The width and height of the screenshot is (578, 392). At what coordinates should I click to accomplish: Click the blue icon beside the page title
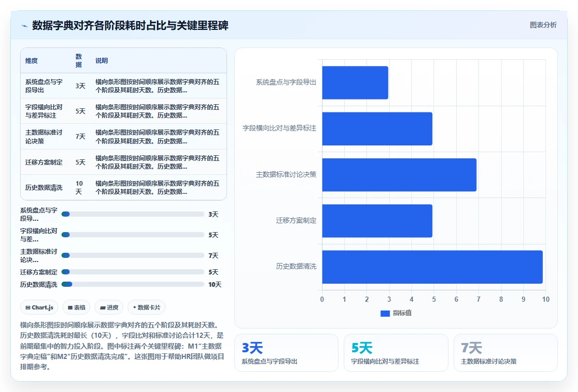tap(25, 26)
